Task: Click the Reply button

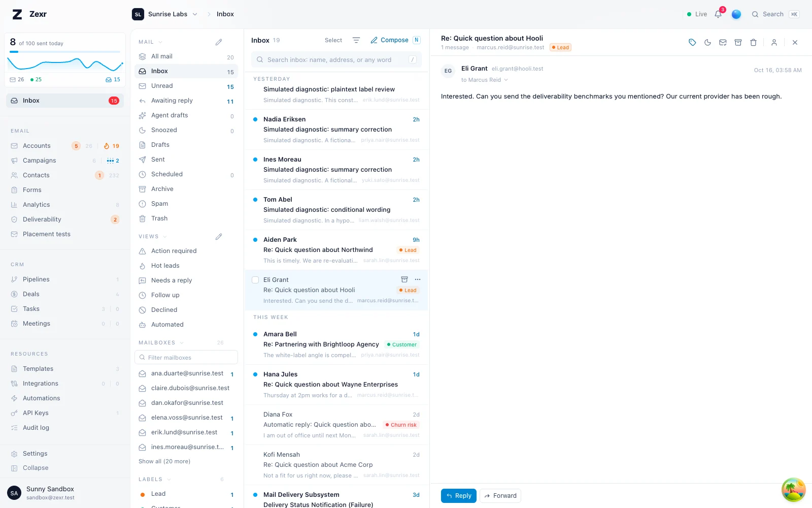Action: pyautogui.click(x=459, y=496)
